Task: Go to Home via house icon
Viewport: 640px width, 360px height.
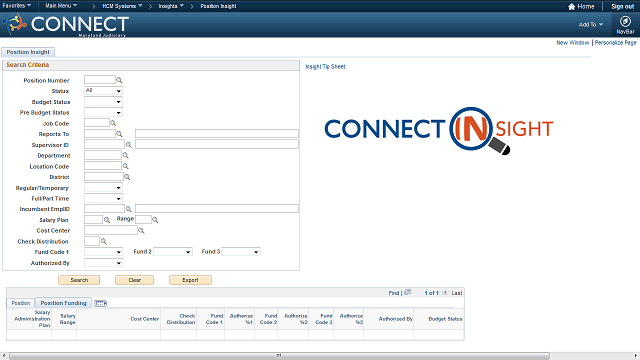Action: coord(571,7)
